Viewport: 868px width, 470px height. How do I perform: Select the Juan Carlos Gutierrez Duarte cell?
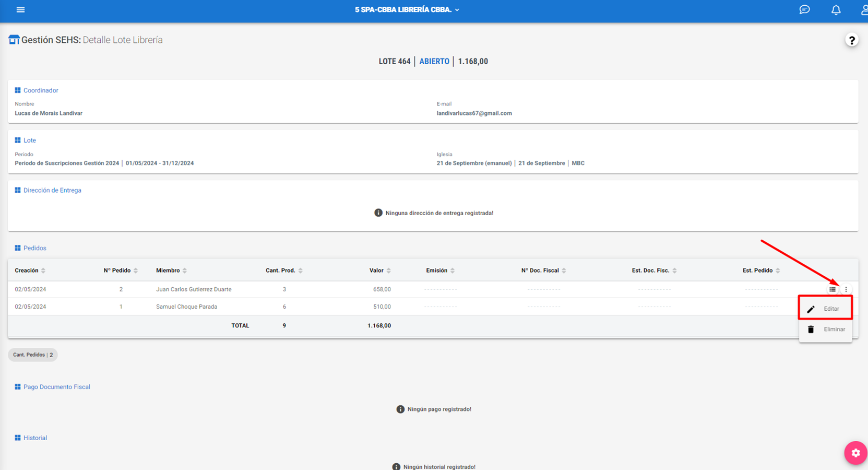tap(194, 289)
